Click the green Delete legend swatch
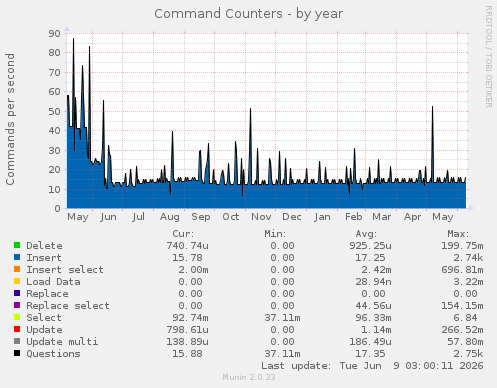Viewport: 497px width, 388px height. (x=17, y=245)
